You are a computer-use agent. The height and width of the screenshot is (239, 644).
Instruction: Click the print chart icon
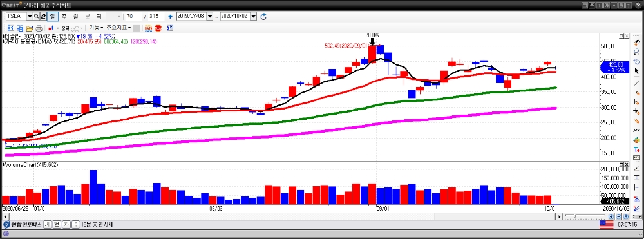[x=39, y=28]
